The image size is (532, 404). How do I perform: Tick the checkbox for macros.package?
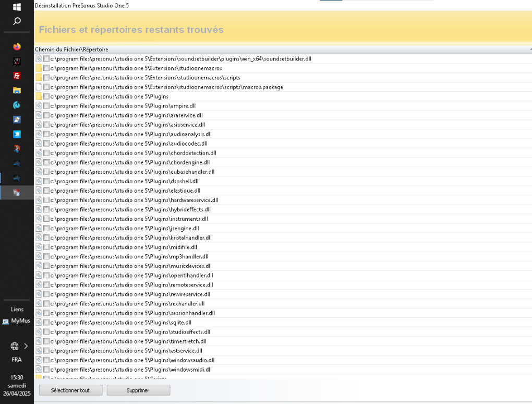(46, 87)
